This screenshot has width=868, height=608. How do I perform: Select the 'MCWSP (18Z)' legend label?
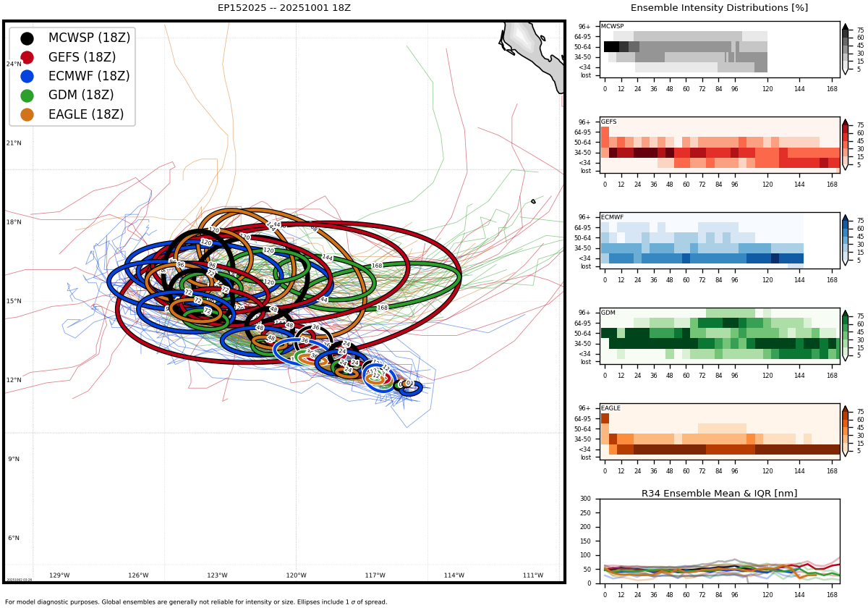[89, 38]
